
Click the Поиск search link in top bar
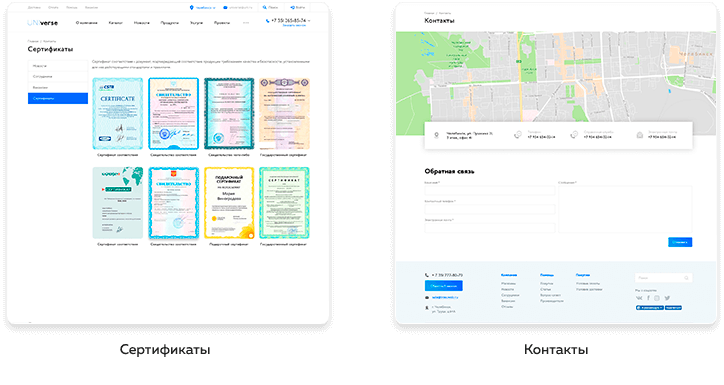tap(273, 8)
